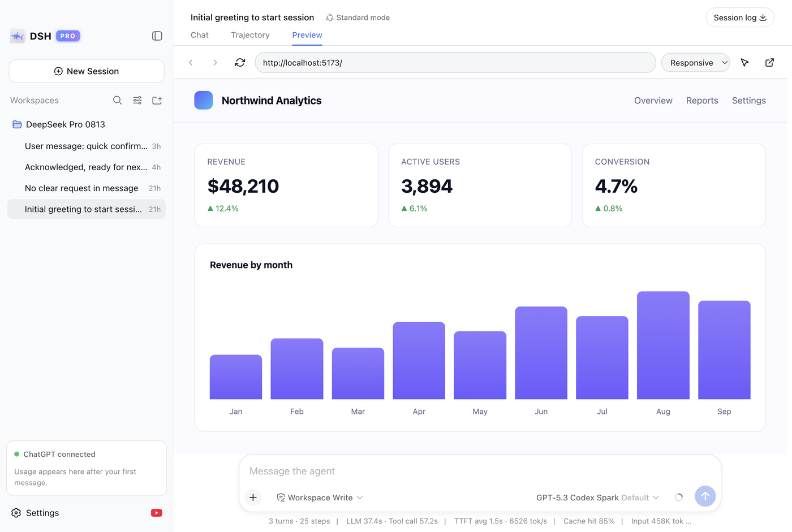Send message with arrow button

click(x=705, y=496)
